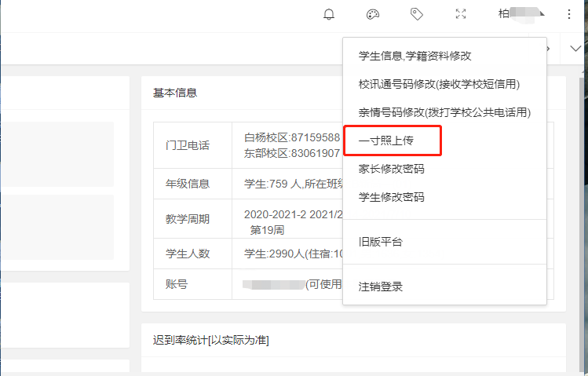Open 家长修改密码 option
588x376 pixels.
click(x=391, y=169)
